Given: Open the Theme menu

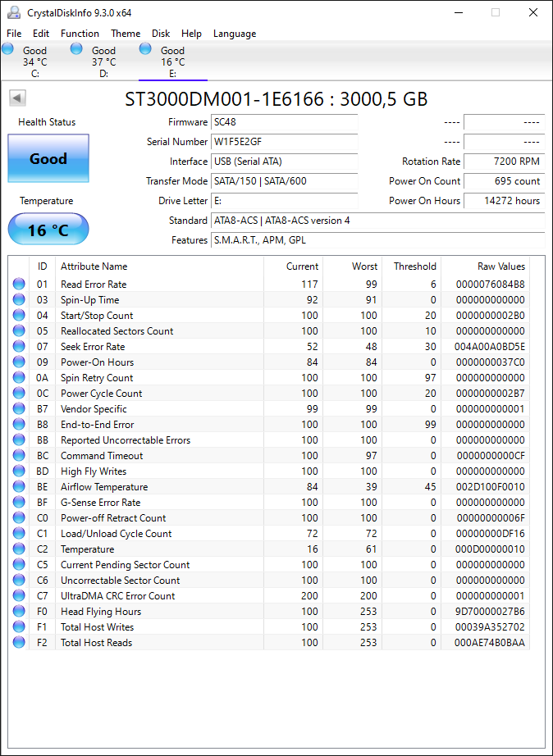Looking at the screenshot, I should pos(126,34).
